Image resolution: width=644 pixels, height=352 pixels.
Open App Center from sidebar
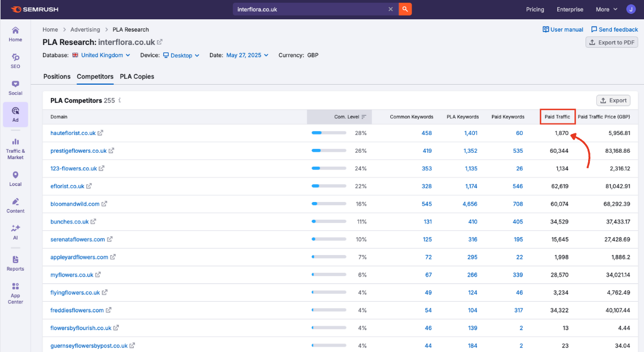(x=15, y=293)
